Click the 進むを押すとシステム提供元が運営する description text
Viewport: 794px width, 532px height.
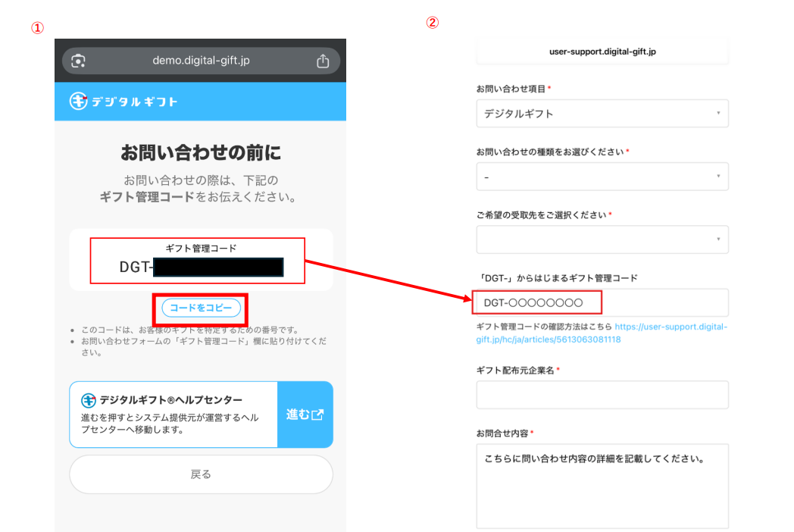[x=170, y=424]
